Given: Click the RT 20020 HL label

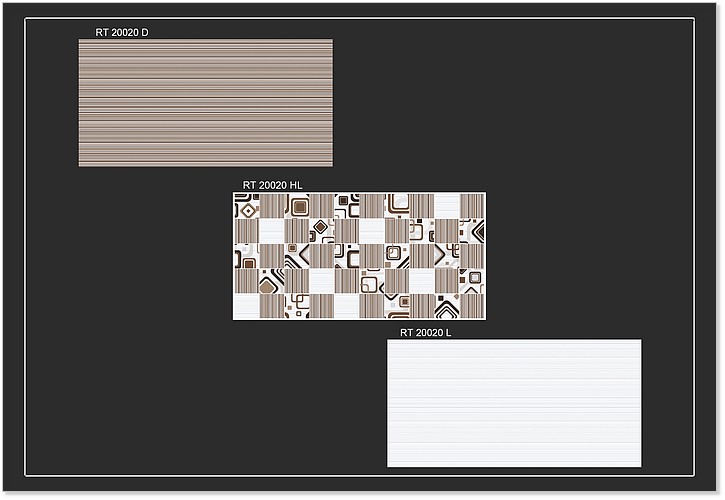Looking at the screenshot, I should 272,185.
